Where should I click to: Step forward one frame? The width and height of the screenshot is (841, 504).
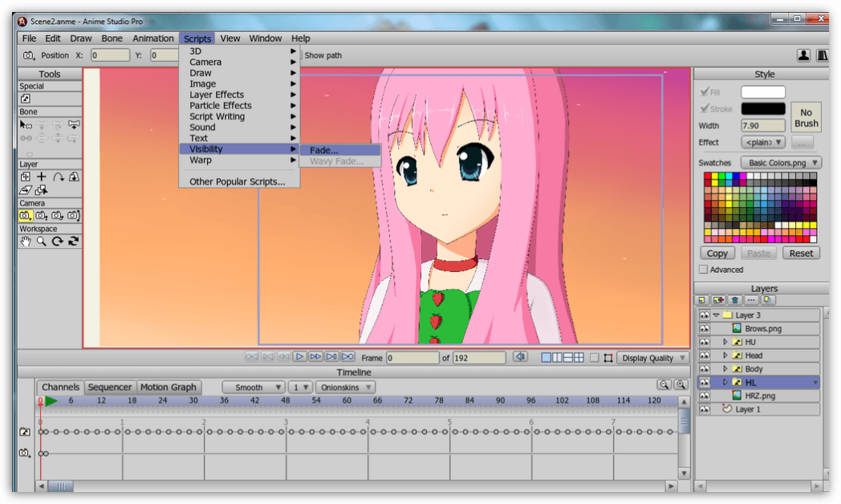pyautogui.click(x=316, y=356)
